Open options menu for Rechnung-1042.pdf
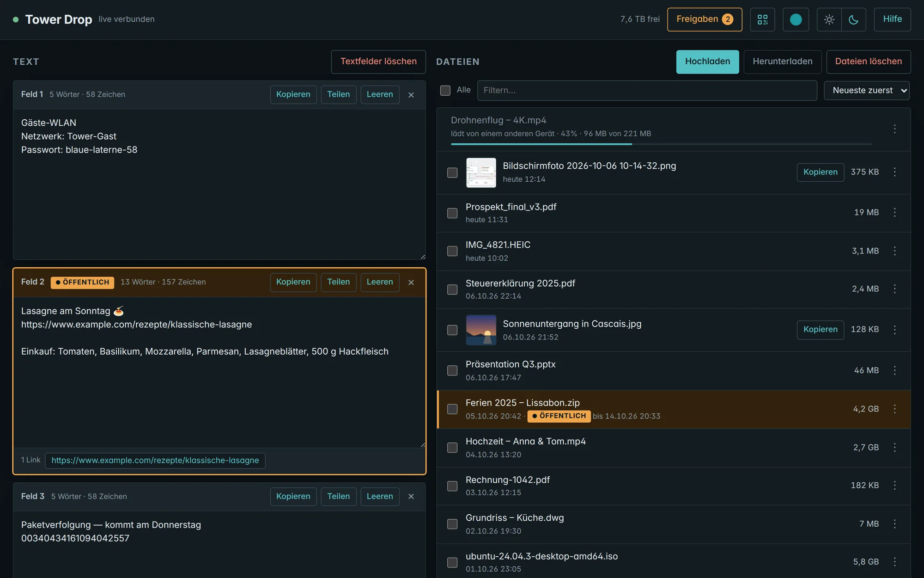The image size is (924, 578). [x=894, y=485]
